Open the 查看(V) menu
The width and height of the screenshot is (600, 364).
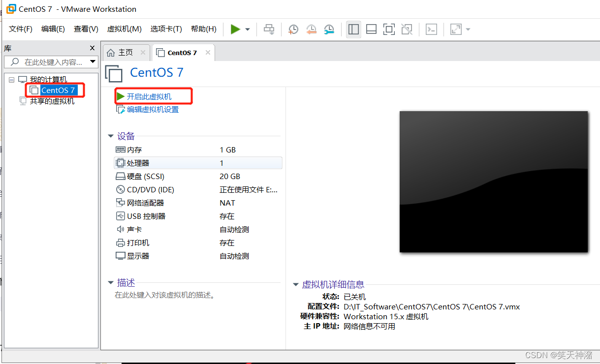click(86, 29)
